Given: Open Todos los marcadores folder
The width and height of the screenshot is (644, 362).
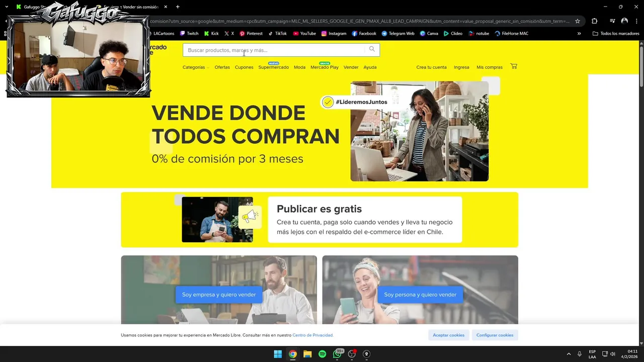Looking at the screenshot, I should [616, 34].
